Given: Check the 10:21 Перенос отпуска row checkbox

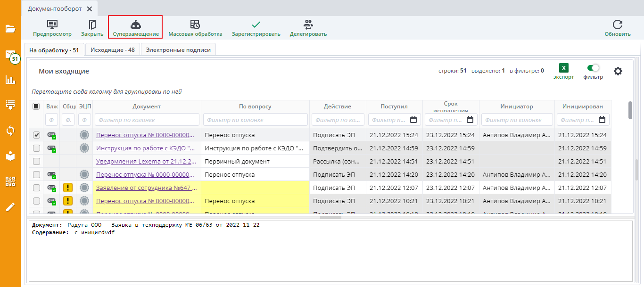Looking at the screenshot, I should [x=36, y=201].
